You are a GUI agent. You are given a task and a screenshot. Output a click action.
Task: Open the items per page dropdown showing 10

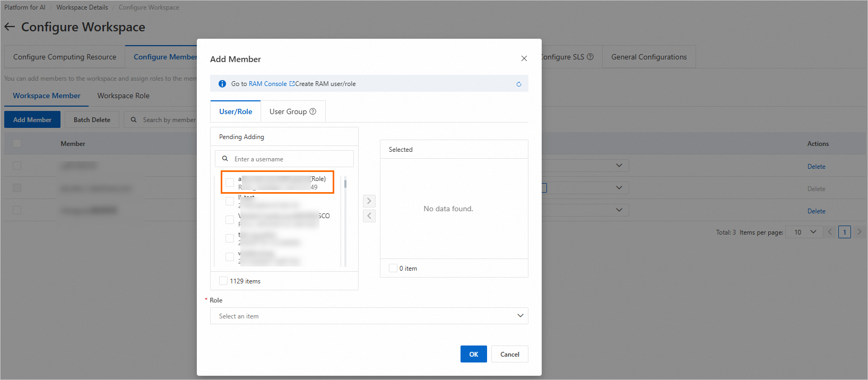[x=805, y=232]
